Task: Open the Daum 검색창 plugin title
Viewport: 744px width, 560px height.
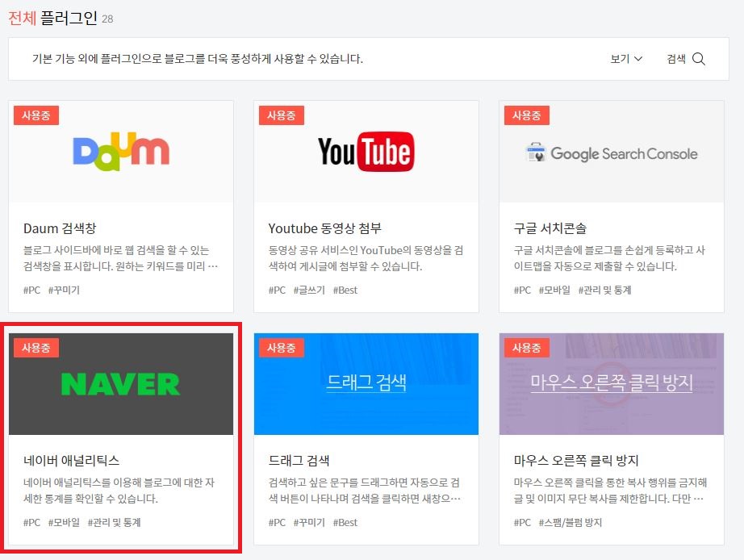Action: 60,228
